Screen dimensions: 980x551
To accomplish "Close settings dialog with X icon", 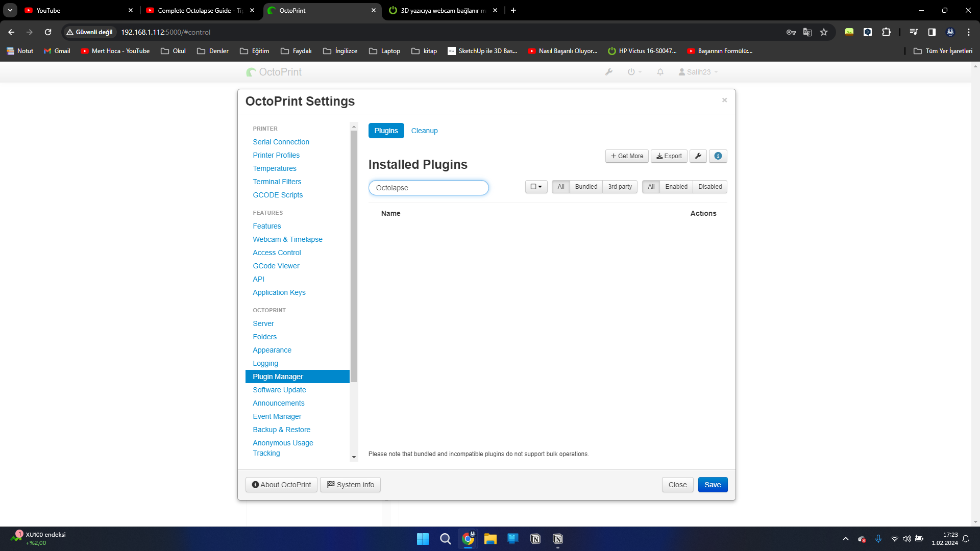I will [724, 100].
